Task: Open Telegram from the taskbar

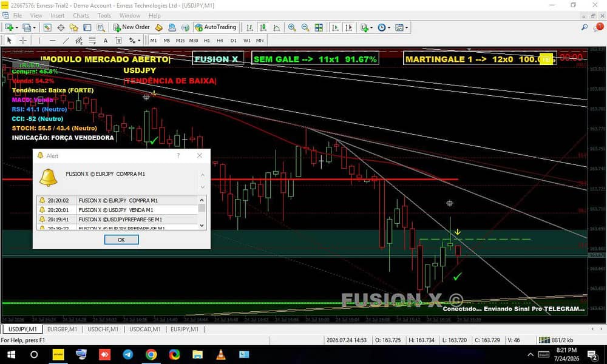Action: [127, 354]
